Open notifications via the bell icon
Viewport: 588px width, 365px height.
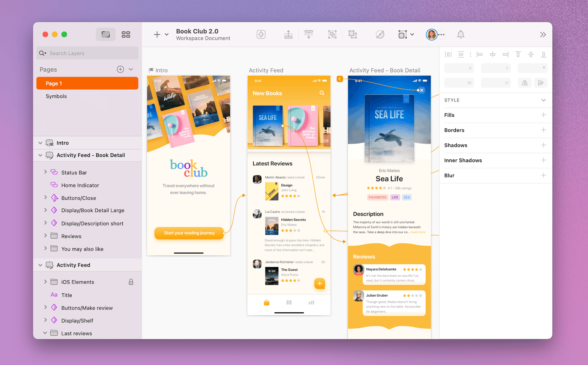point(461,34)
